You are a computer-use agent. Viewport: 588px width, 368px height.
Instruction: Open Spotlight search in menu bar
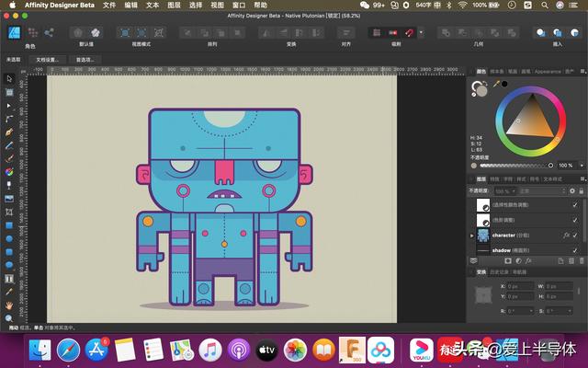545,5
